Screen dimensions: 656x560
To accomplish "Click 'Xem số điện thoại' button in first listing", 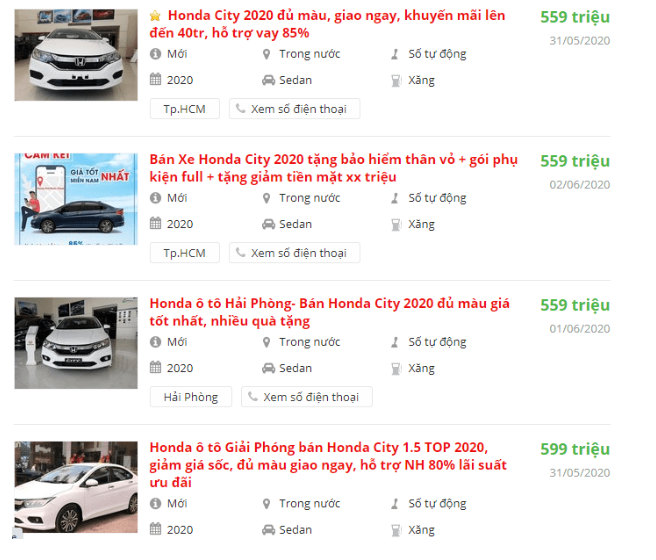I will 295,109.
